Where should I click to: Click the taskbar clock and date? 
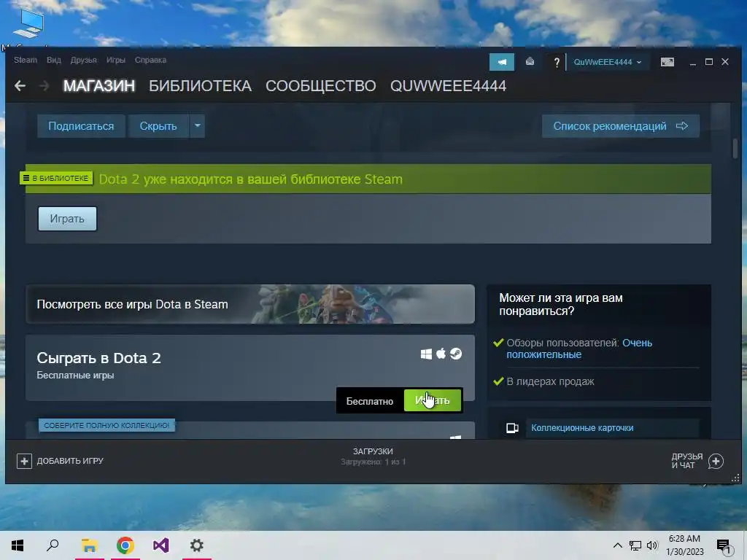(x=684, y=545)
